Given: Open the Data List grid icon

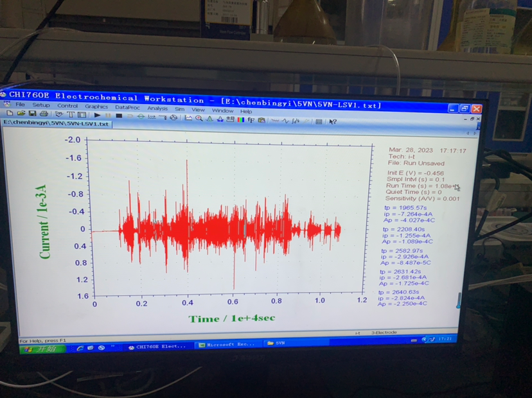Looking at the screenshot, I should (319, 121).
